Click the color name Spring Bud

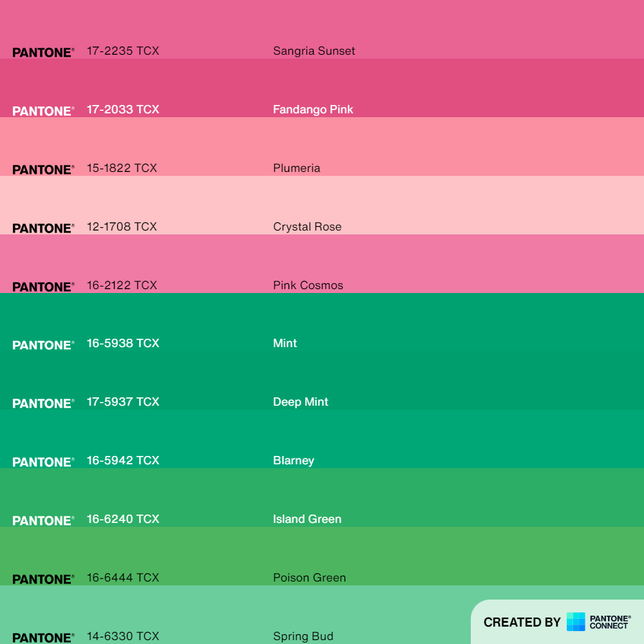303,637
